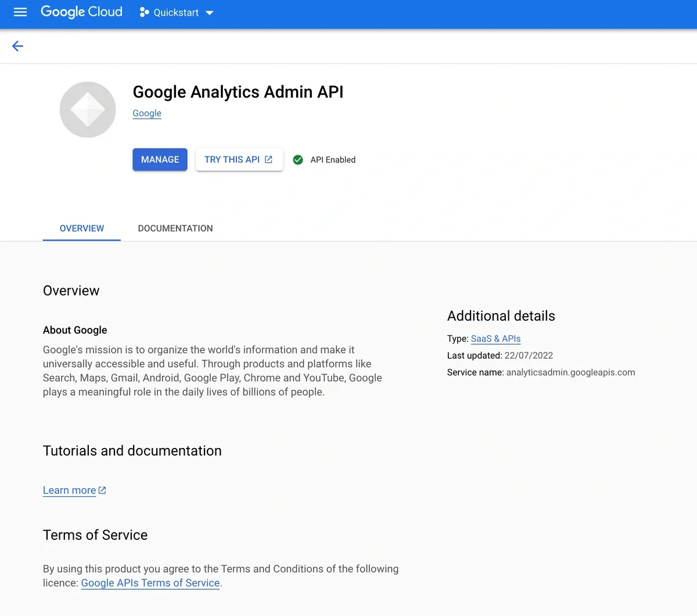Select the OVERVIEW tab

81,228
